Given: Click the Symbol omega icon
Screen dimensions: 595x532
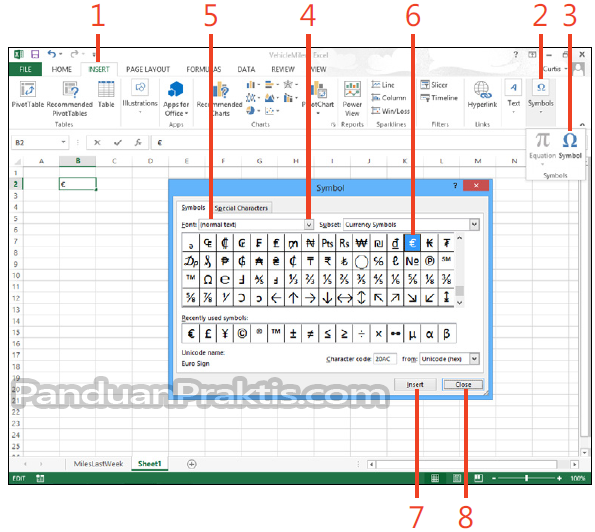Looking at the screenshot, I should coord(570,140).
